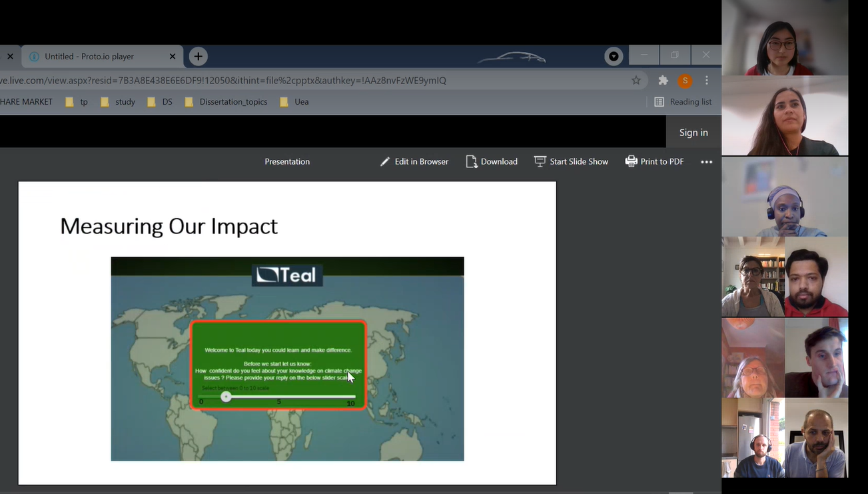Viewport: 868px width, 494px height.
Task: Open a new browser tab with plus icon
Action: pyautogui.click(x=198, y=57)
